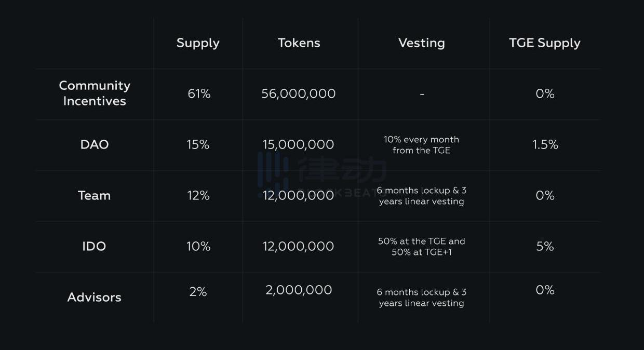Select the IDO 5% TGE supply value
Screen dimensions: 644x350
pyautogui.click(x=545, y=246)
